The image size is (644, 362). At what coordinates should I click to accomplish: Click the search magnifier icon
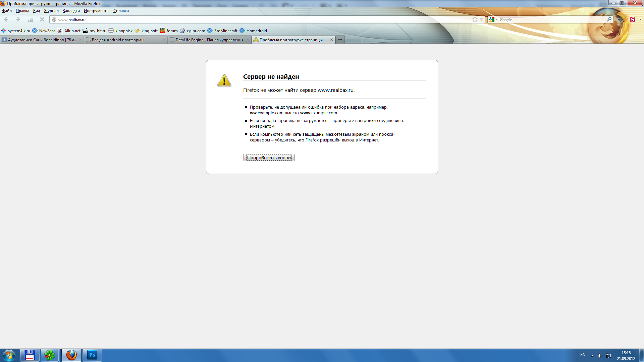(609, 19)
